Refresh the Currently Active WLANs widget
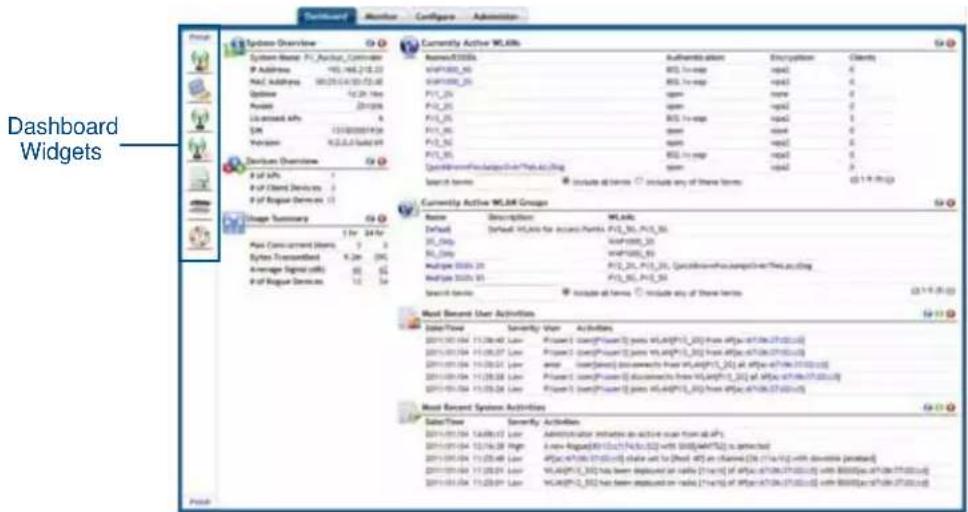Image resolution: width=968 pixels, height=512 pixels. tap(939, 44)
